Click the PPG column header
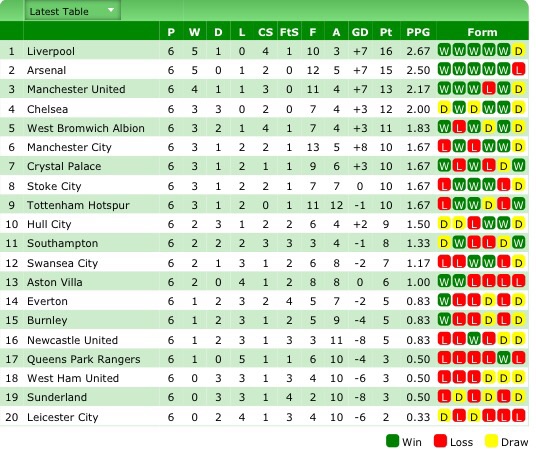The width and height of the screenshot is (536, 458). pos(418,32)
